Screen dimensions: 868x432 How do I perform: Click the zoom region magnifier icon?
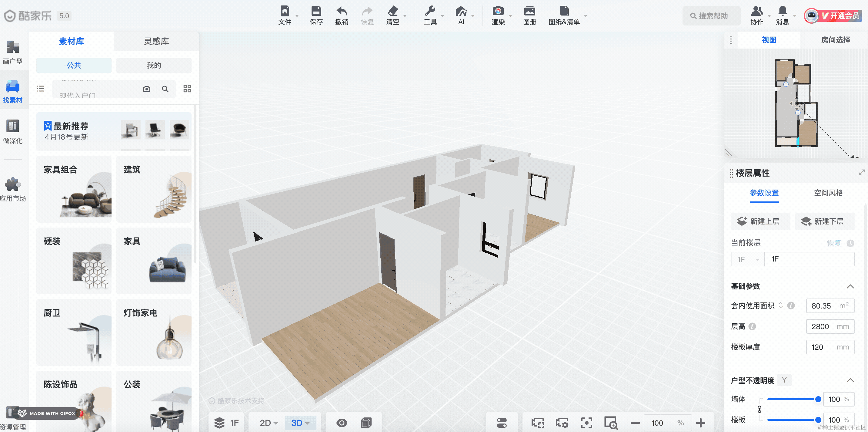[x=611, y=423]
